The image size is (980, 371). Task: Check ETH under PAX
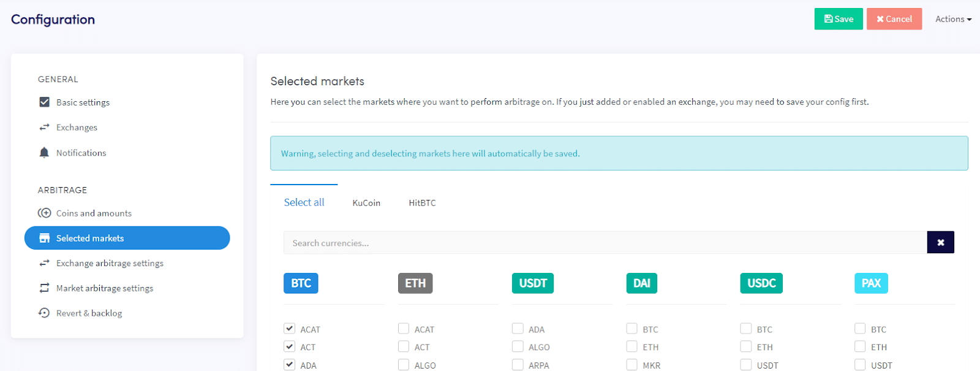click(861, 346)
